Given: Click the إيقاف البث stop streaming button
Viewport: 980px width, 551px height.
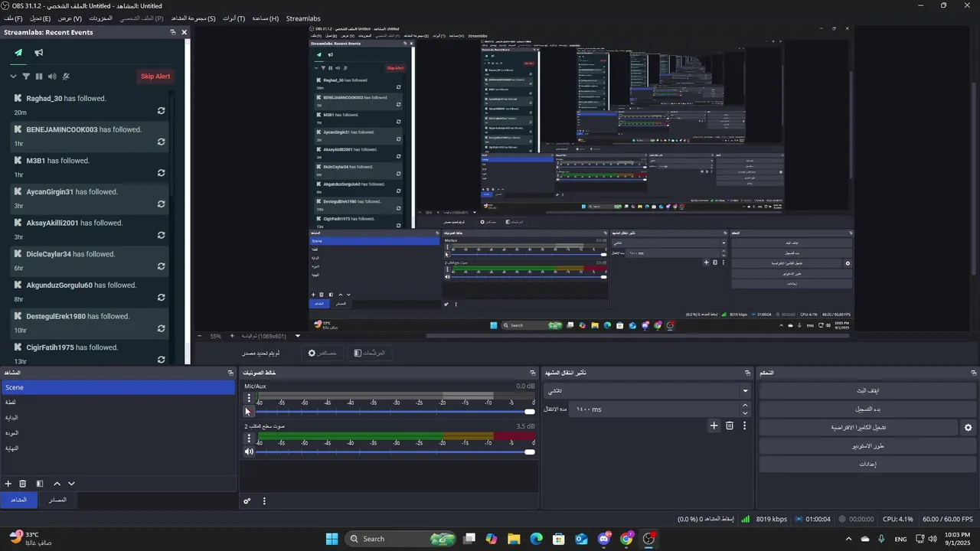Looking at the screenshot, I should tap(868, 390).
